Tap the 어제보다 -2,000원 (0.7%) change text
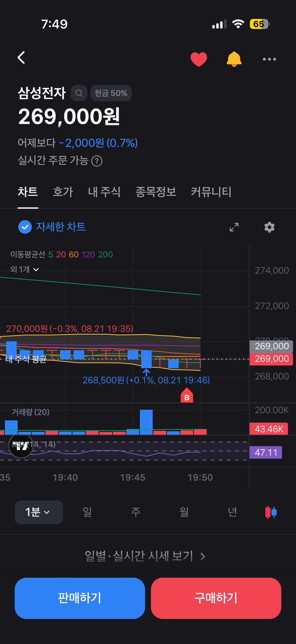The width and height of the screenshot is (296, 644). 78,143
